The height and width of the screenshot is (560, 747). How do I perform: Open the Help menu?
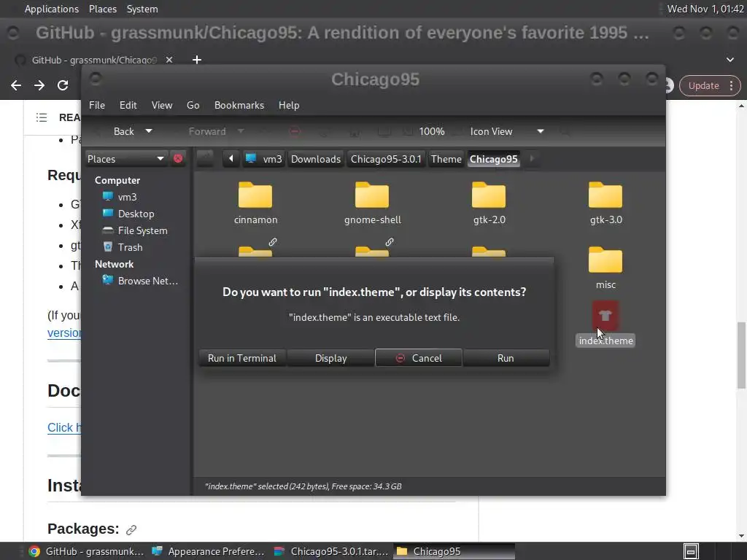point(289,105)
